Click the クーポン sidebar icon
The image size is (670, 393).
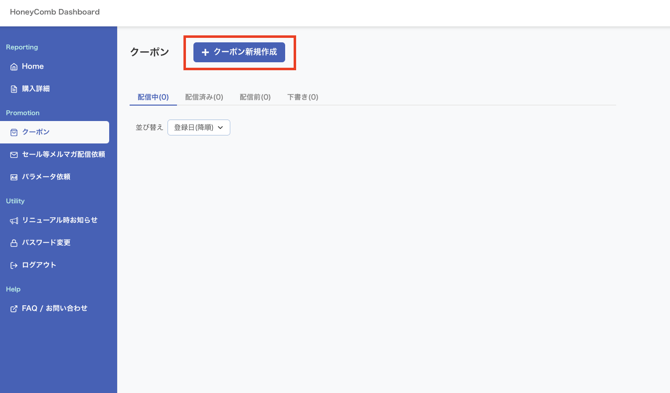click(x=14, y=132)
